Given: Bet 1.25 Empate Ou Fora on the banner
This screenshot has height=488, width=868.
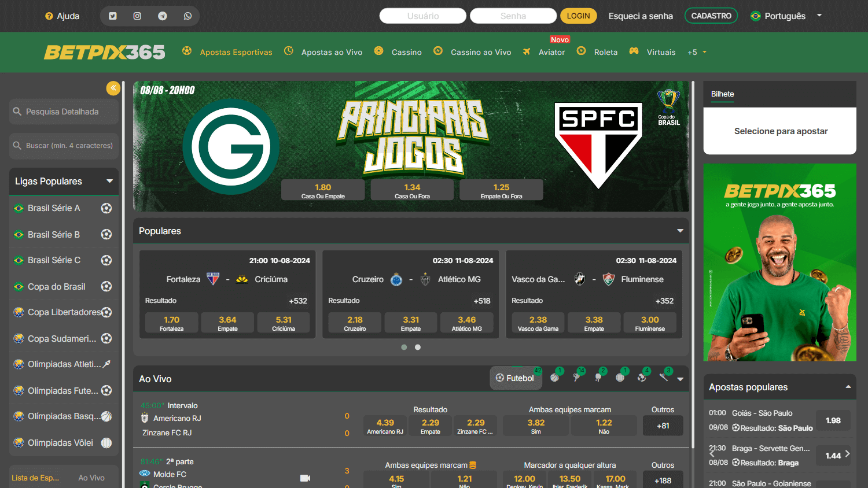Looking at the screenshot, I should [x=501, y=190].
